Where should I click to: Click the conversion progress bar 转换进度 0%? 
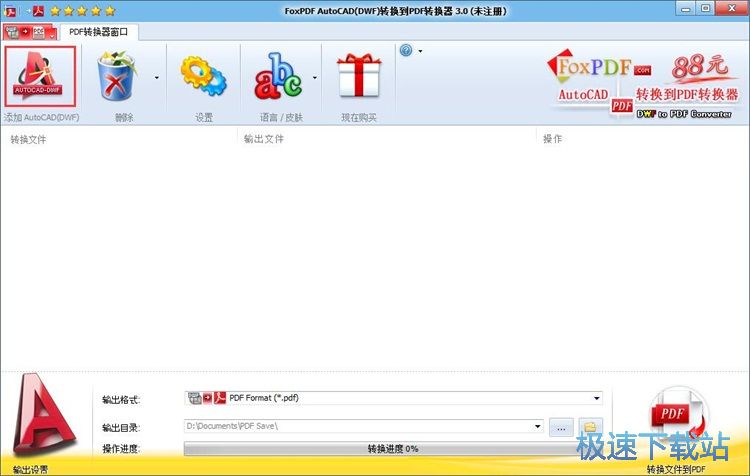tap(393, 449)
